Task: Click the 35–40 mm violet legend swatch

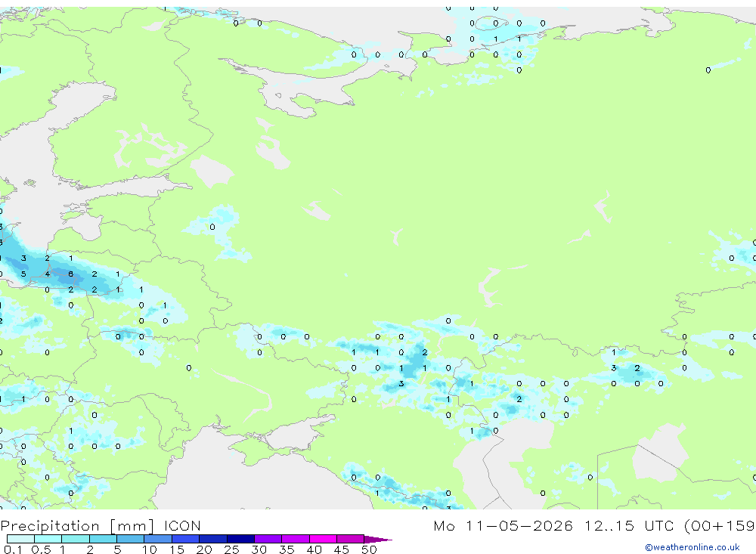Action: 296,539
